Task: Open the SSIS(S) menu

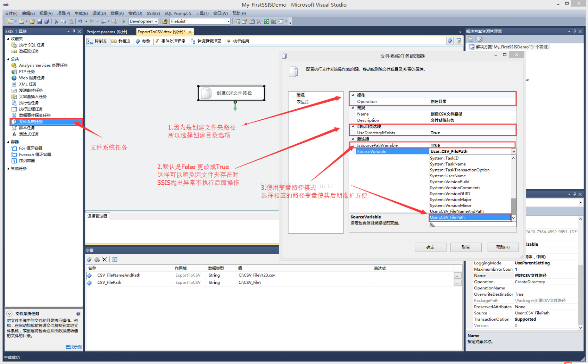Action: click(x=153, y=14)
